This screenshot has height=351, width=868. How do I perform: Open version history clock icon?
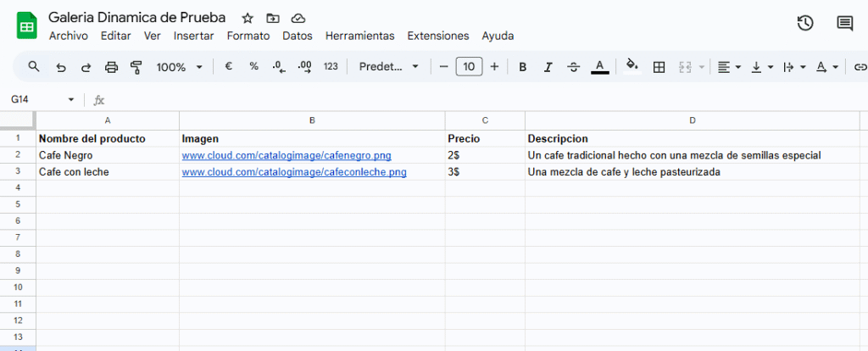click(x=805, y=24)
